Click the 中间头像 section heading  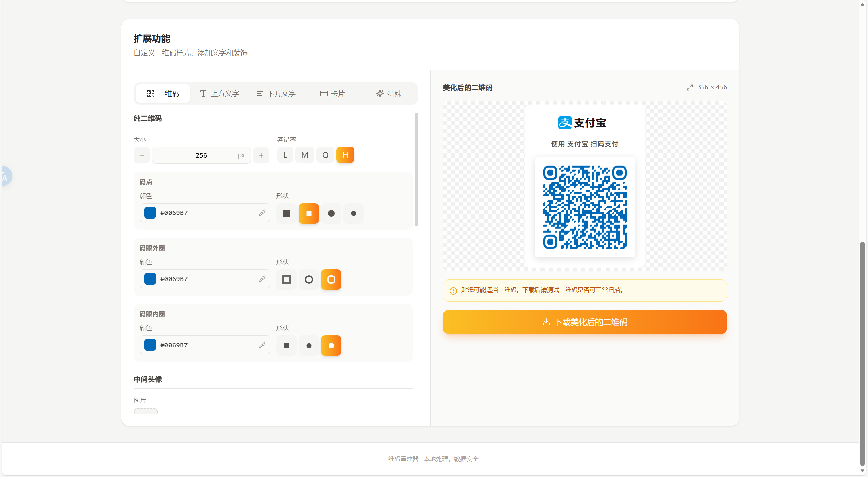point(147,379)
